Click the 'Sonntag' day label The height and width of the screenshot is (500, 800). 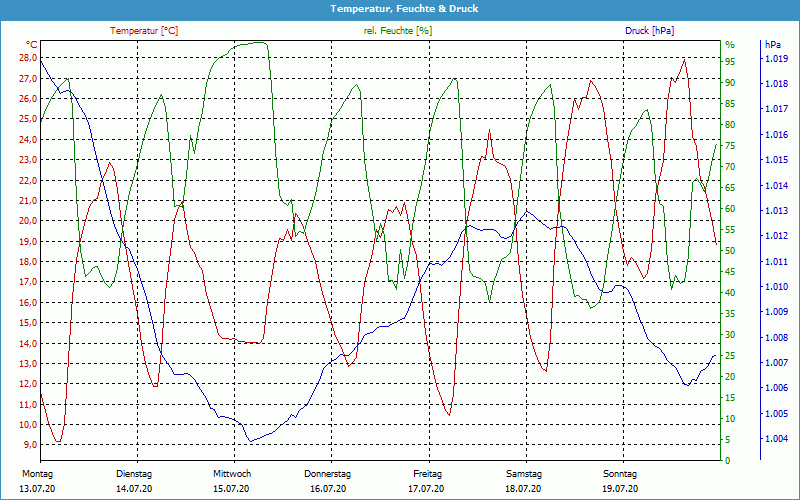(620, 474)
